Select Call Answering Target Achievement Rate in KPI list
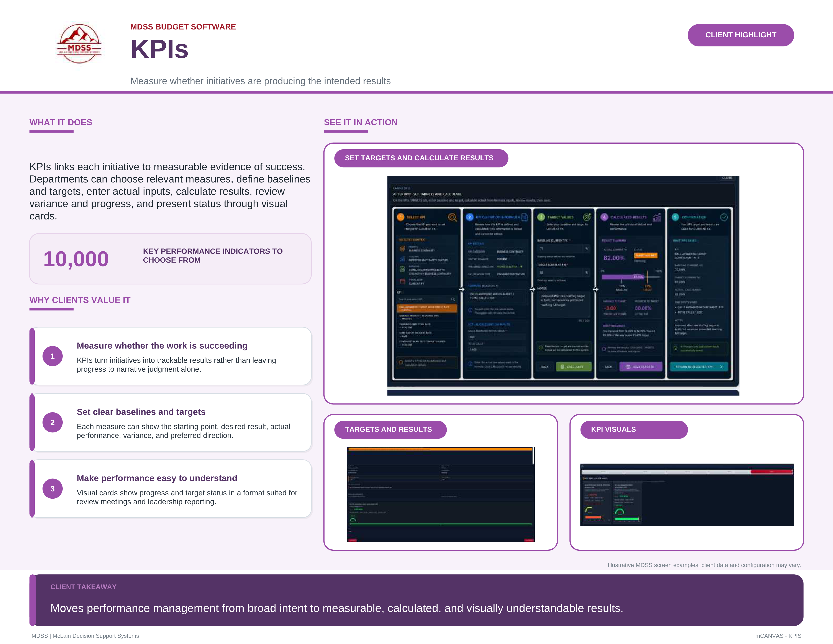The image size is (833, 644). coord(427,308)
